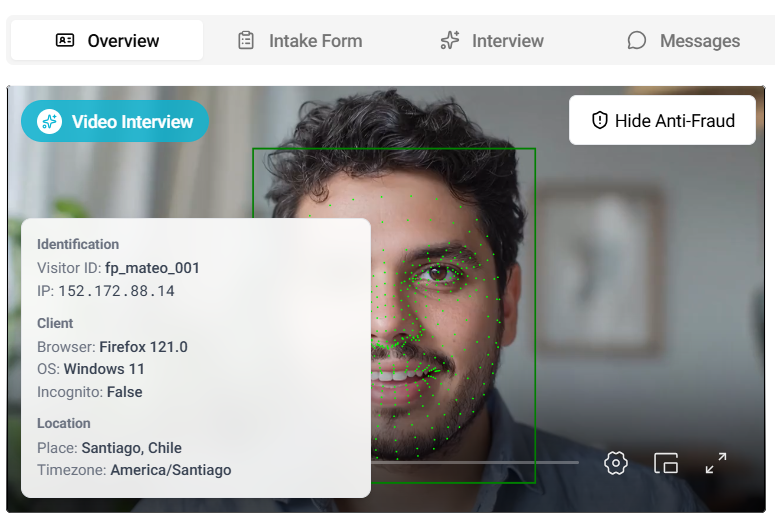Click the sparkle icon beside Interview tab
This screenshot has height=518, width=775.
[450, 41]
